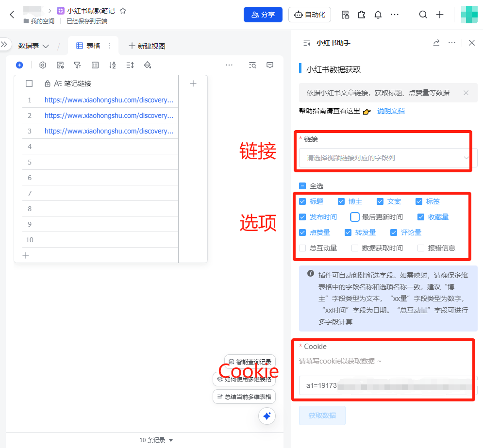Open the comment icon above the table
This screenshot has width=483, height=448.
tap(269, 65)
